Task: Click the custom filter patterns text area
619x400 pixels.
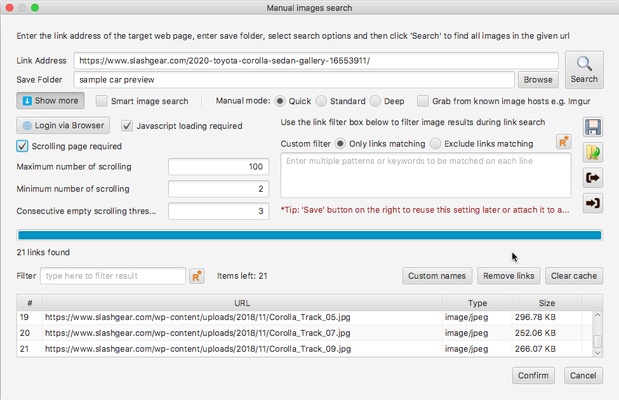Action: [426, 175]
